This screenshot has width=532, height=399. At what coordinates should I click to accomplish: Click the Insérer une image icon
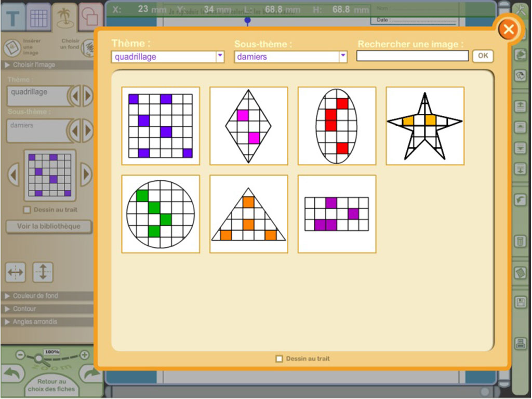tap(12, 48)
